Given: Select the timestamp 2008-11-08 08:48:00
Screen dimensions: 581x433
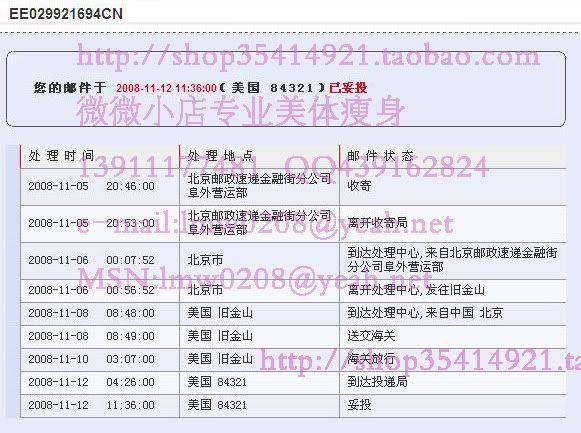Looking at the screenshot, I should [92, 313].
